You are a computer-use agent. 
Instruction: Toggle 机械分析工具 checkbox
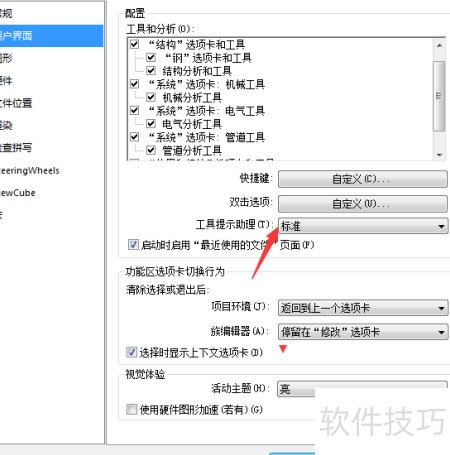coord(151,97)
